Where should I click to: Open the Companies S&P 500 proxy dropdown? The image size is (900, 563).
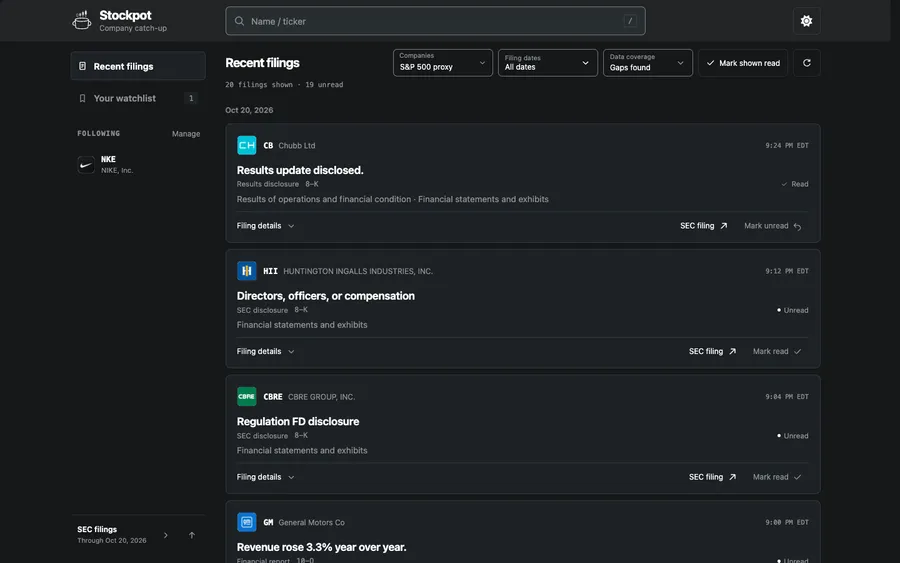click(443, 63)
